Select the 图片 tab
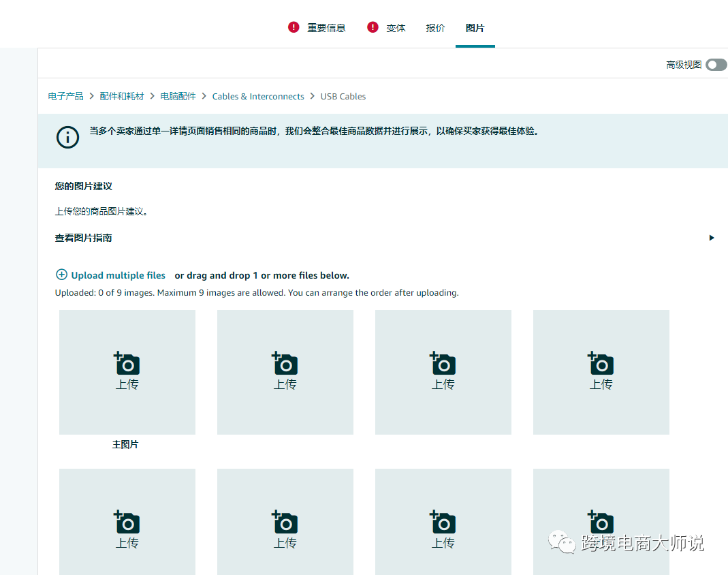 point(475,28)
